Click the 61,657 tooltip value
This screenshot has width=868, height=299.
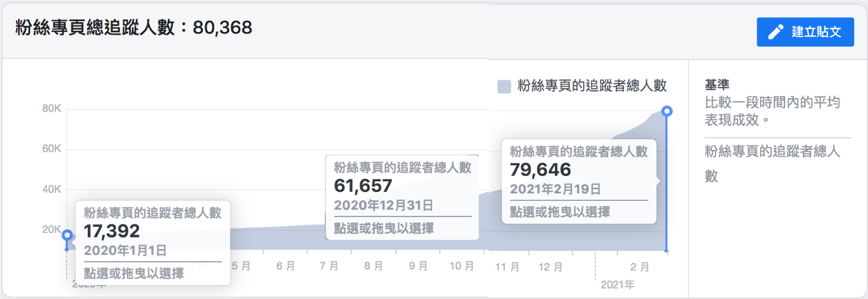pyautogui.click(x=363, y=186)
